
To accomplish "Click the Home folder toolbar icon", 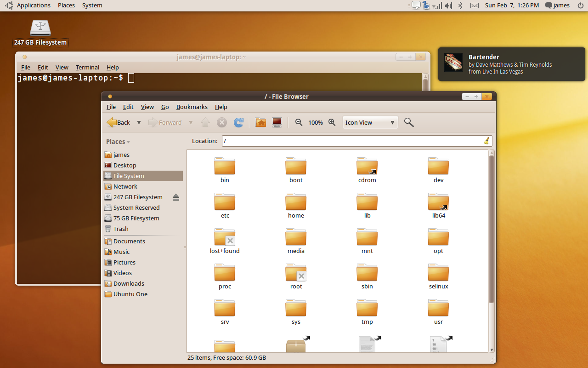I will (x=260, y=122).
